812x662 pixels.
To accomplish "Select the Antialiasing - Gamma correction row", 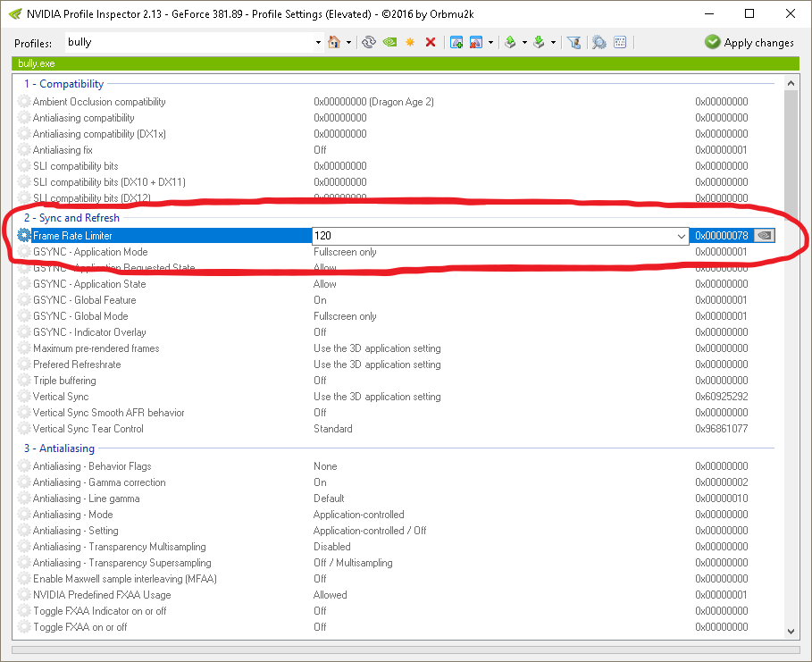I will 396,482.
